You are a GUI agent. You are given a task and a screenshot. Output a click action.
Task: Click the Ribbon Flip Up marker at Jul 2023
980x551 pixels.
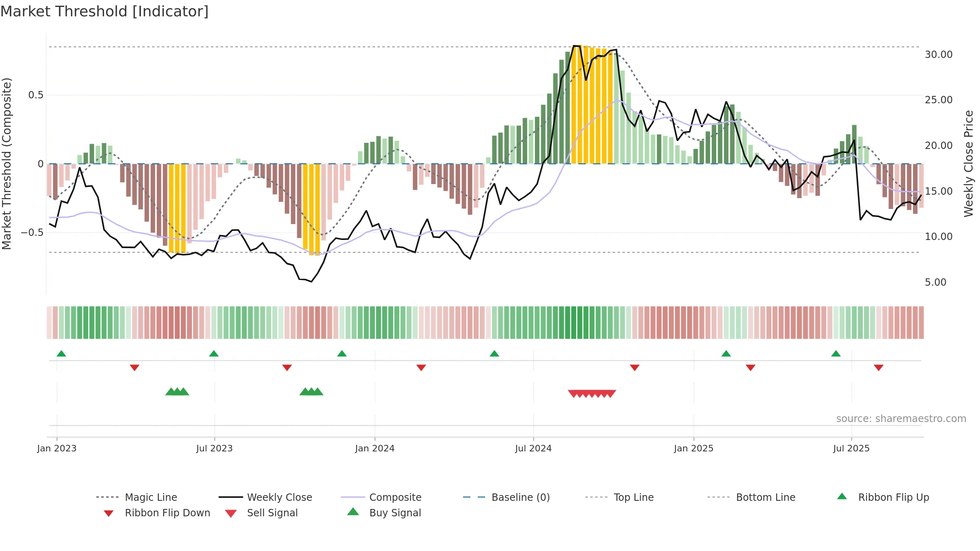(214, 353)
